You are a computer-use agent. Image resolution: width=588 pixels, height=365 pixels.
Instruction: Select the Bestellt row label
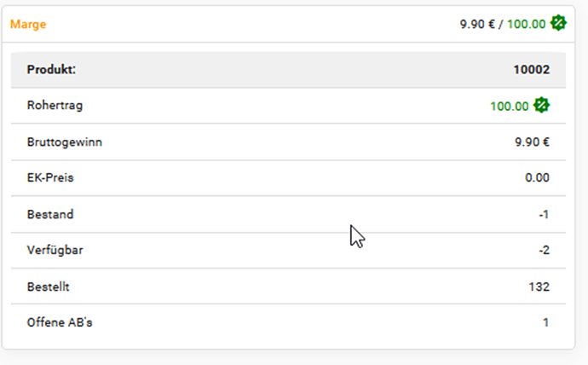tap(48, 287)
